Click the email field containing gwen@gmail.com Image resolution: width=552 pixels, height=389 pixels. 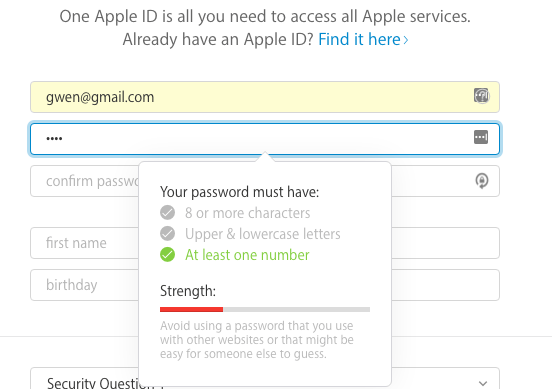pyautogui.click(x=265, y=97)
